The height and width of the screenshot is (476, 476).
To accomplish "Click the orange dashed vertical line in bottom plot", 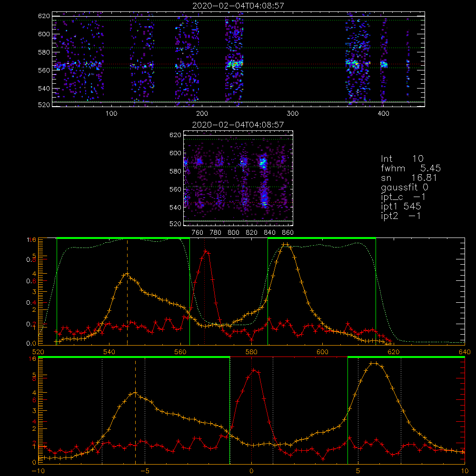I will pos(135,411).
